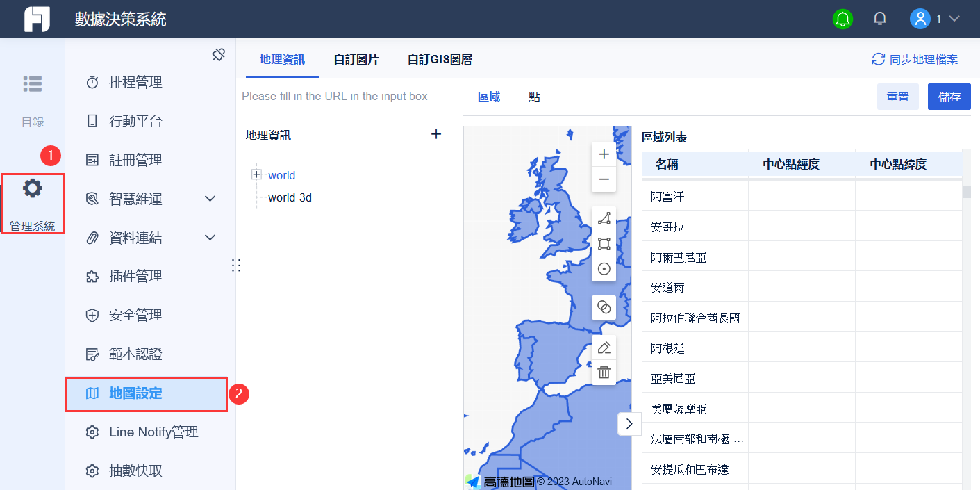Click the overlapping-shapes merge tool on the map
The height and width of the screenshot is (490, 980).
tap(604, 307)
